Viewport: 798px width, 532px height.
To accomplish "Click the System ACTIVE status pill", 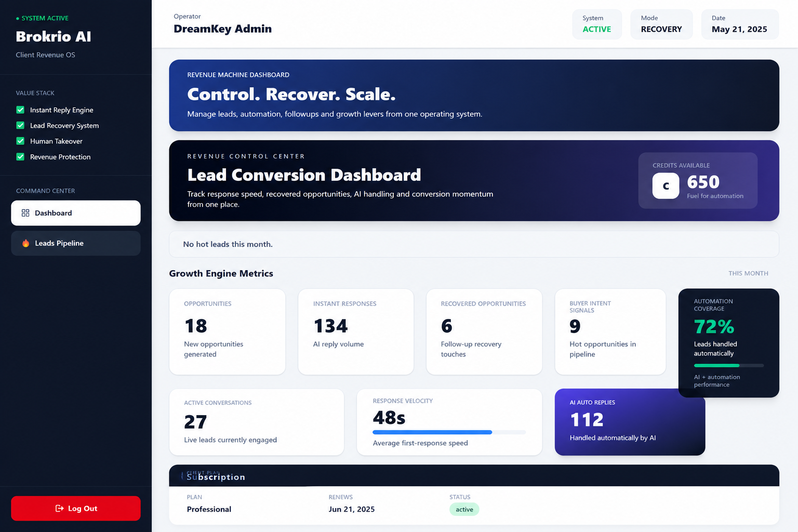I will pos(597,24).
